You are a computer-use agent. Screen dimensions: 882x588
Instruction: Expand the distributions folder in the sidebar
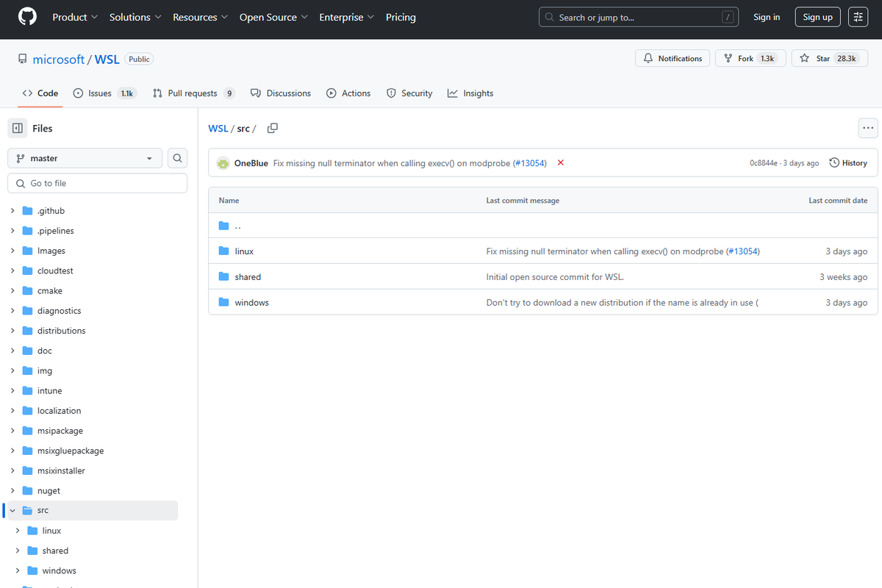coord(12,330)
